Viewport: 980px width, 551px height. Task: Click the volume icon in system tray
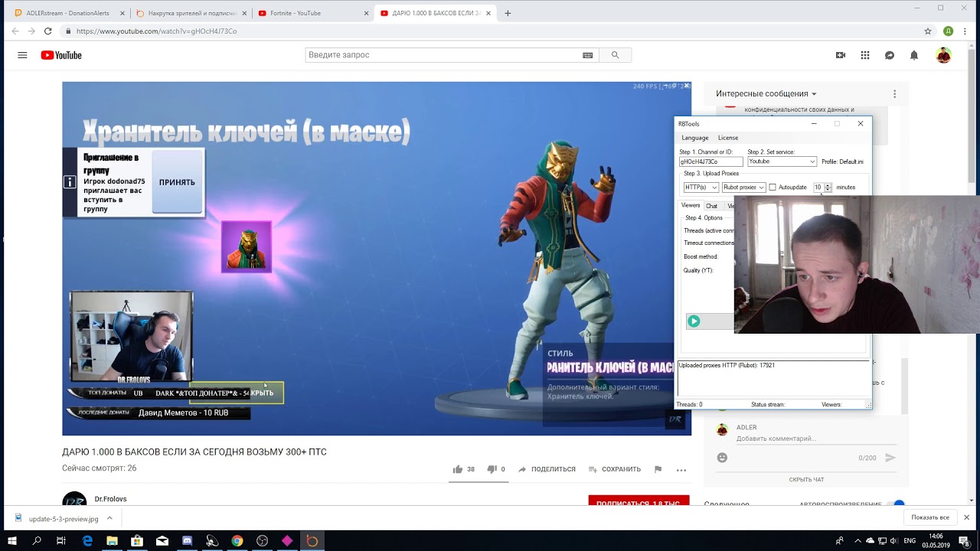point(893,540)
